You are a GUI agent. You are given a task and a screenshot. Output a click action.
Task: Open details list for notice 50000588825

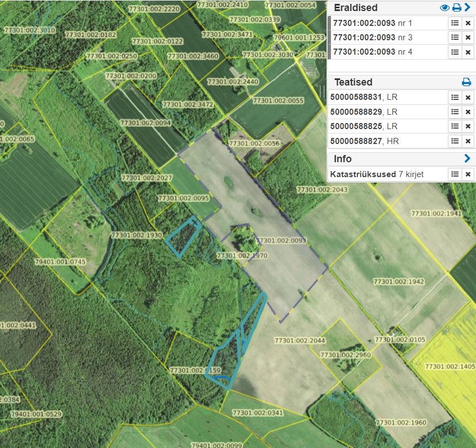454,126
